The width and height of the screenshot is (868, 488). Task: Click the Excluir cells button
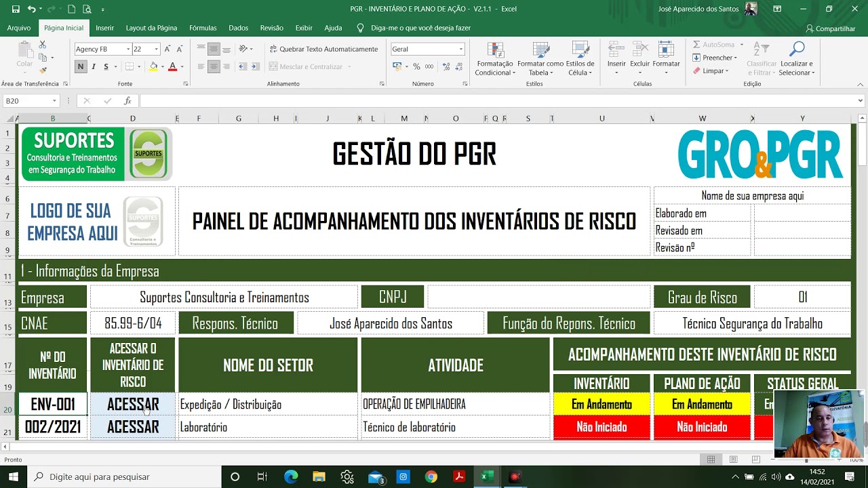(639, 60)
